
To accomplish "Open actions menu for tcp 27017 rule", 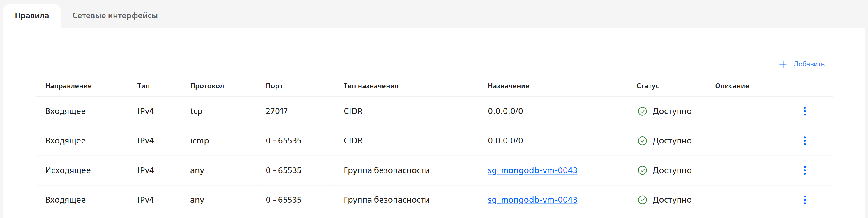I will coord(804,111).
